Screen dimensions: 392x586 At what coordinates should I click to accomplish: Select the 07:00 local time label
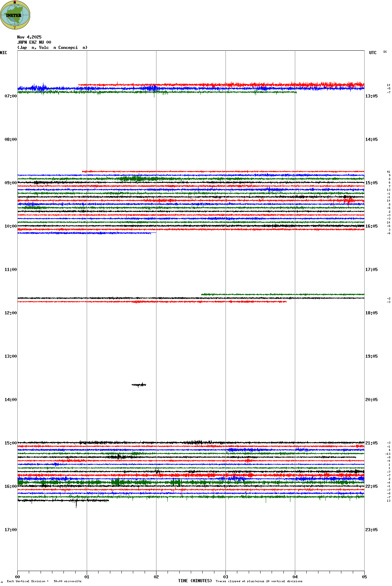pos(11,96)
